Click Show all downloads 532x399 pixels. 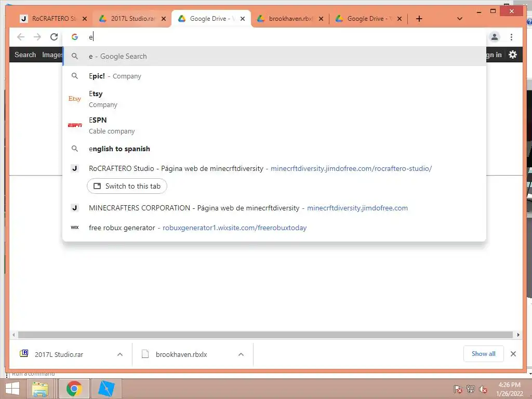(484, 354)
